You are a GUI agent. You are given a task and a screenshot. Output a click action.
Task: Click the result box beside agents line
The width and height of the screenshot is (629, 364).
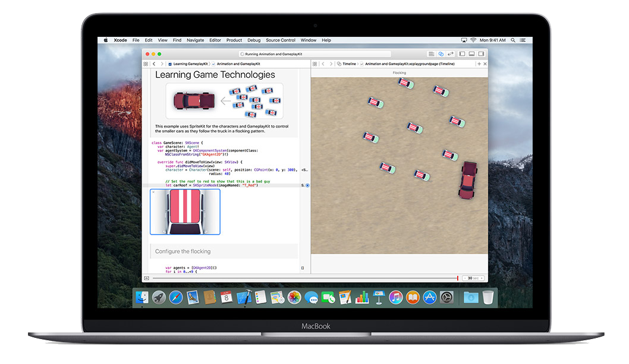[303, 268]
